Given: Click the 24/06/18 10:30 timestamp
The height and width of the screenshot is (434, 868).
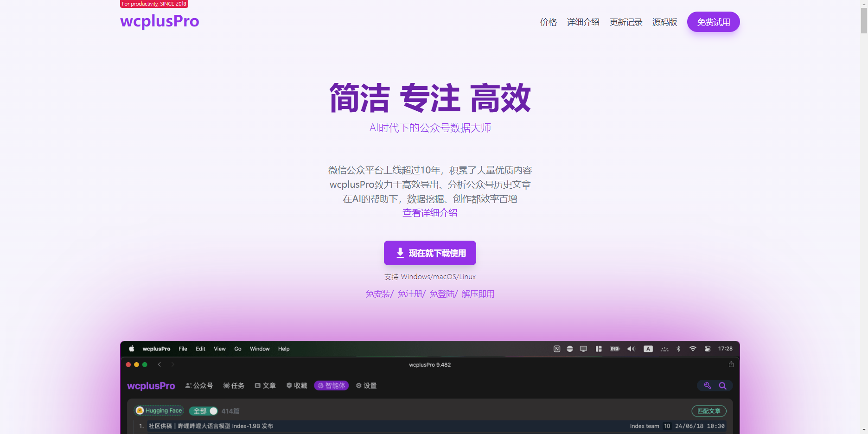Looking at the screenshot, I should (x=700, y=426).
